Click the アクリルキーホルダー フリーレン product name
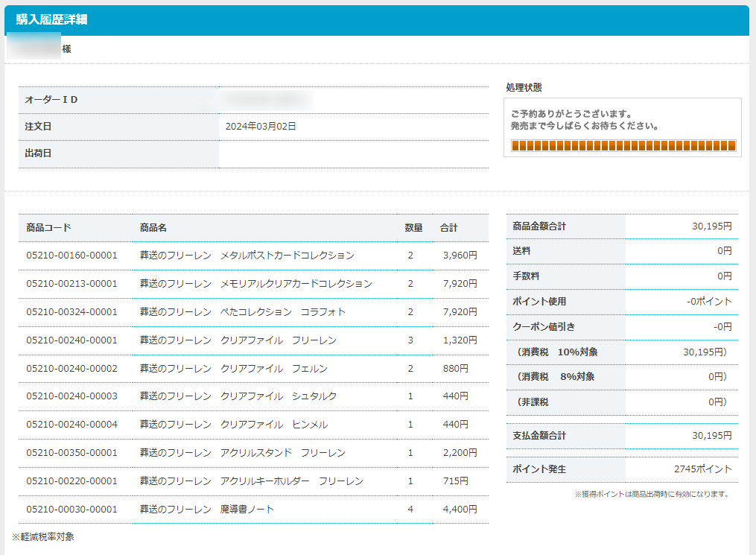756x555 pixels. click(292, 481)
